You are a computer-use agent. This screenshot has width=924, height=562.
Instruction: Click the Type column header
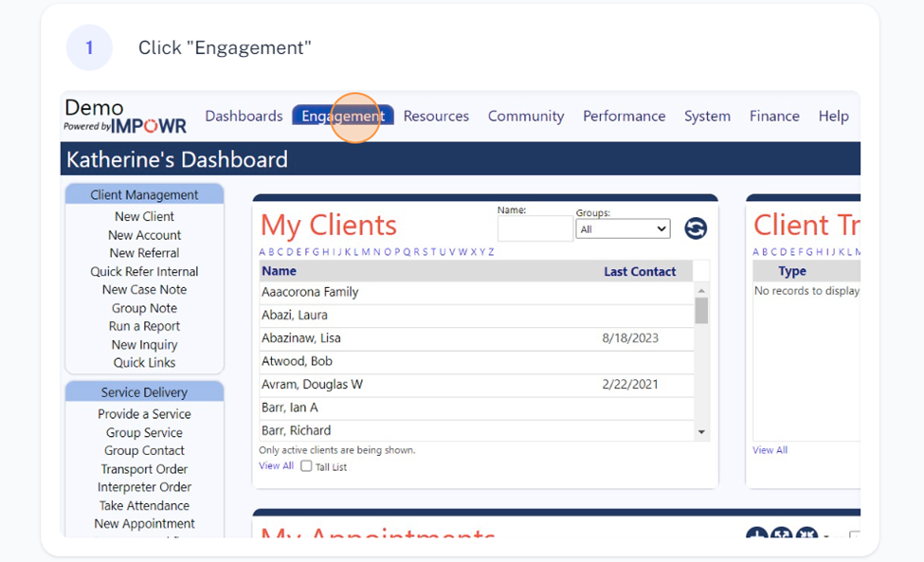(792, 271)
